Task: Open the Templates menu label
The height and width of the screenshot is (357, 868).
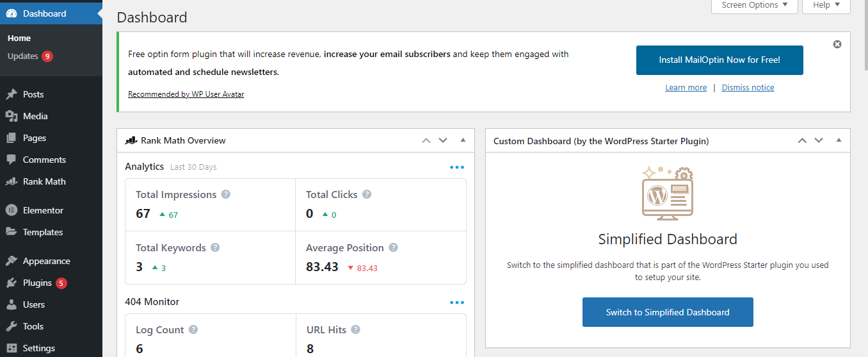Action: click(x=43, y=232)
